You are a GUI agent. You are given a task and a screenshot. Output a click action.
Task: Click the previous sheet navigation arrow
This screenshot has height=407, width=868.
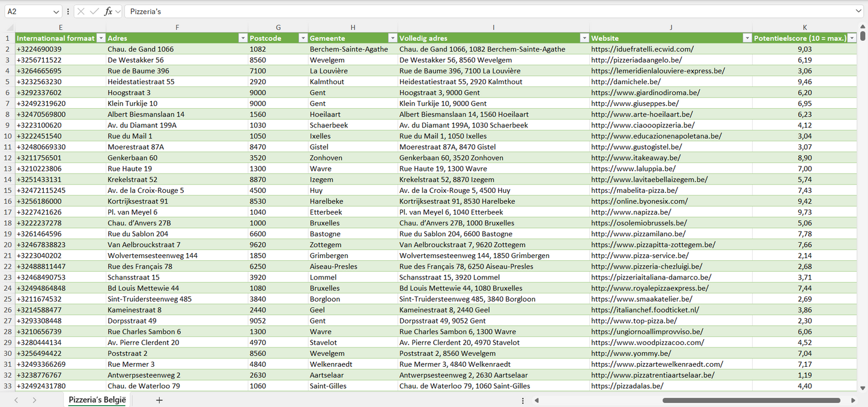16,400
